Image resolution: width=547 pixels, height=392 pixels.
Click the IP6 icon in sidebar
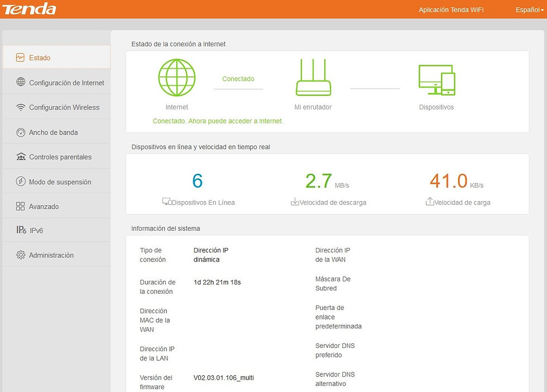(x=21, y=230)
